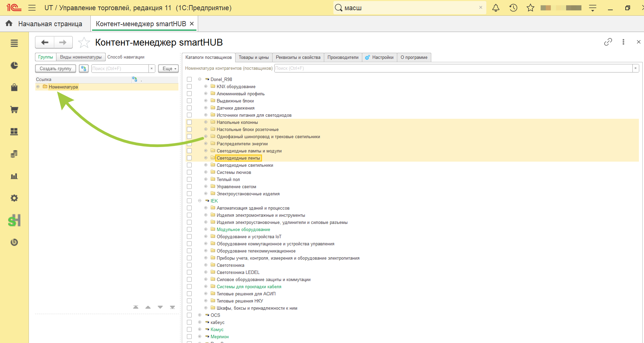Open favorites star in the top bar
Screen dimensions: 644x343
(530, 8)
